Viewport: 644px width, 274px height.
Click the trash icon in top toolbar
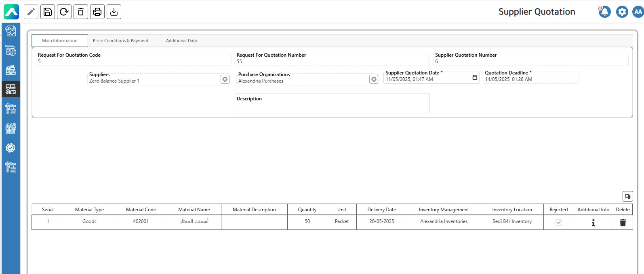81,12
